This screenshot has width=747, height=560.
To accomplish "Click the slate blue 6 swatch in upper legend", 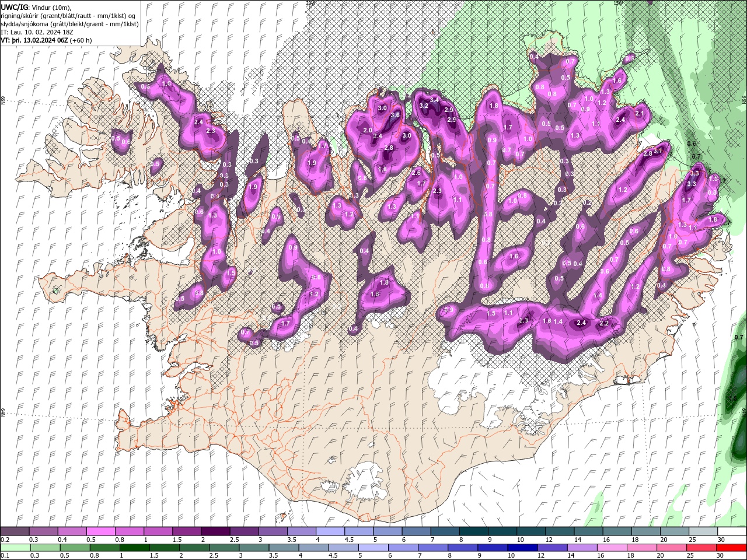I will coord(416,531).
